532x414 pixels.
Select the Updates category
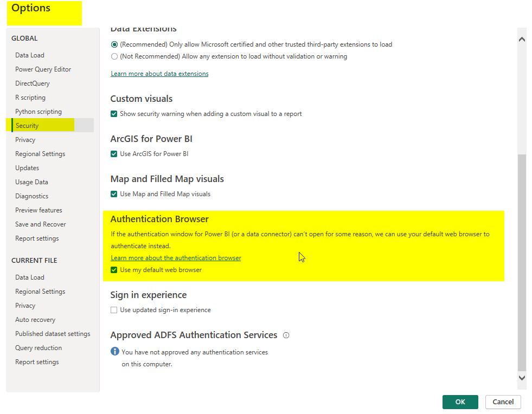(x=27, y=168)
